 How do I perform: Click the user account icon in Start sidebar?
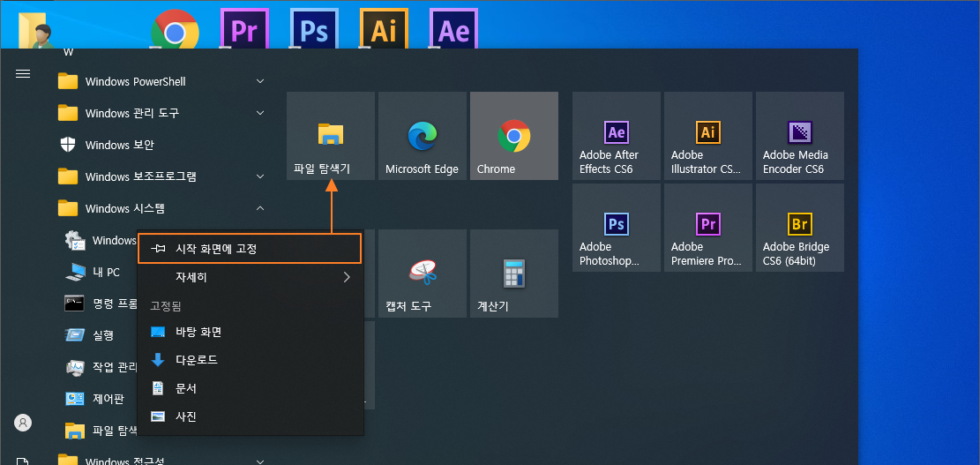pyautogui.click(x=23, y=423)
